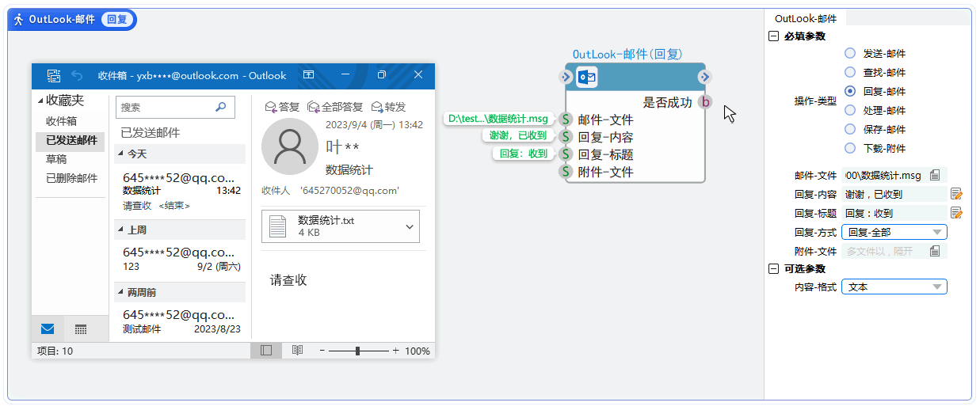Viewport: 980px width, 410px height.
Task: Open the edit icon beside 回复-标题
Action: pos(956,213)
